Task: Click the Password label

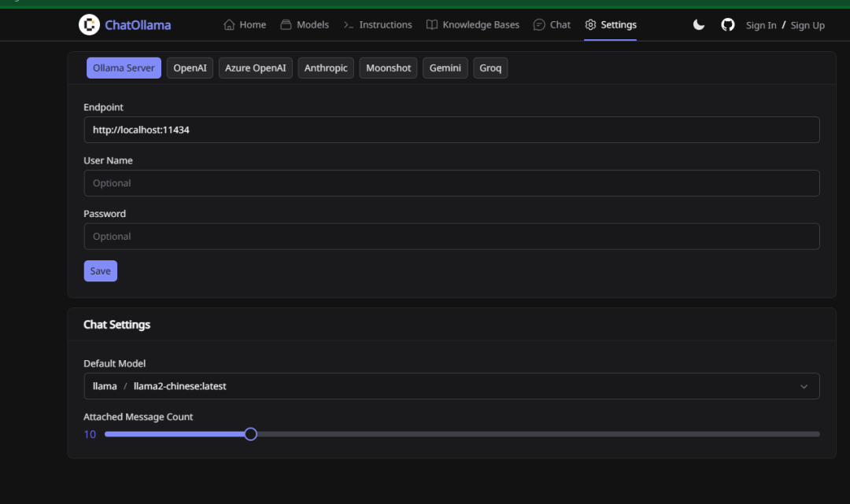Action: click(x=105, y=214)
